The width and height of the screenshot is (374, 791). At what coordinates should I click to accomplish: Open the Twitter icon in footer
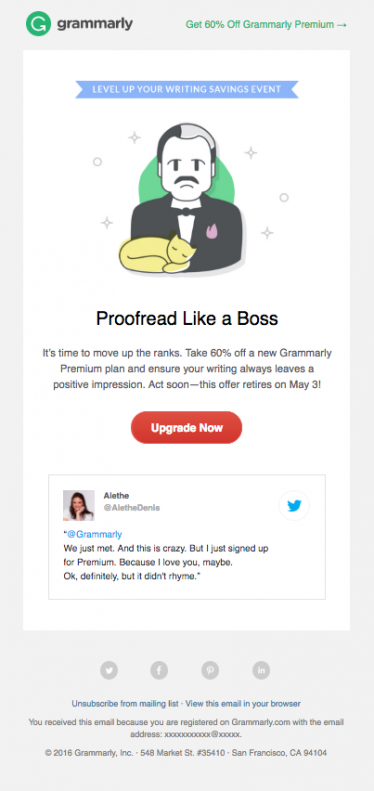pos(109,670)
